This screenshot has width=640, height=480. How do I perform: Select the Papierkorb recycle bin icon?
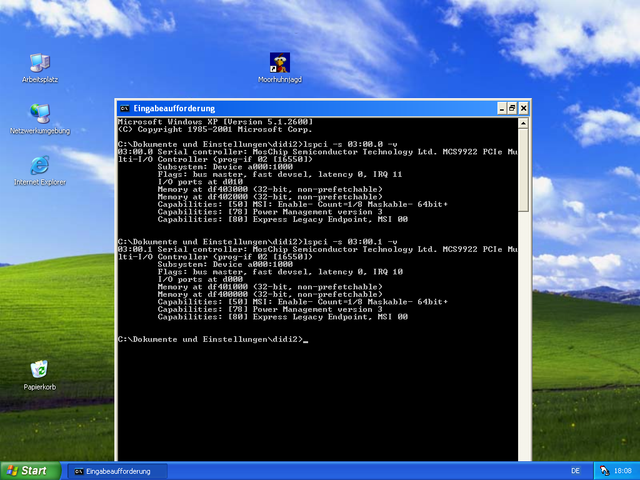click(40, 375)
